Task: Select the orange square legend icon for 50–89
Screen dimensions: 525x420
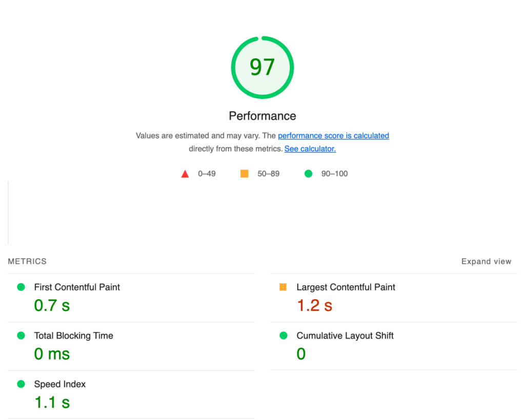Action: pyautogui.click(x=244, y=173)
